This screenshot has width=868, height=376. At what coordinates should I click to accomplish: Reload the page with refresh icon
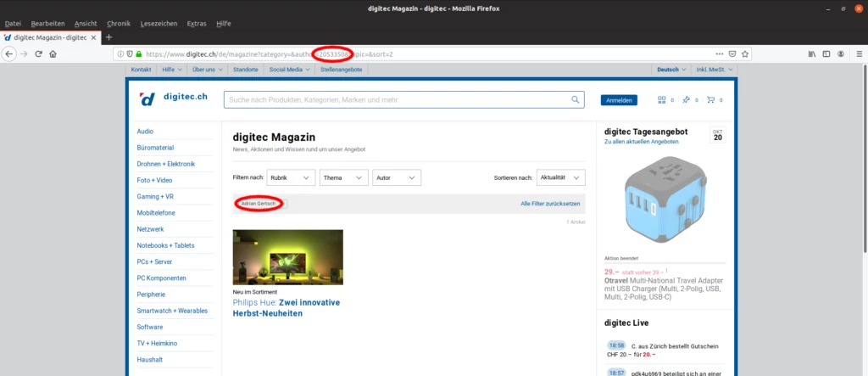pos(39,53)
